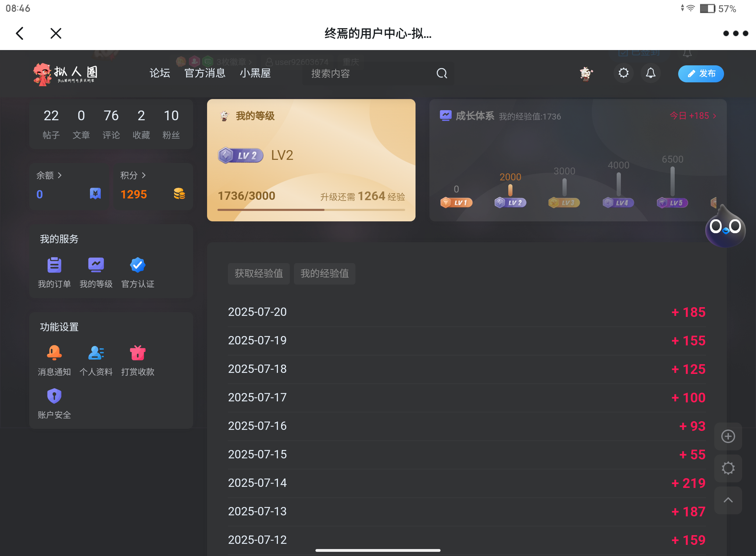Viewport: 756px width, 556px height.
Task: Select the 2025-07-16 experience row
Action: [x=467, y=426]
